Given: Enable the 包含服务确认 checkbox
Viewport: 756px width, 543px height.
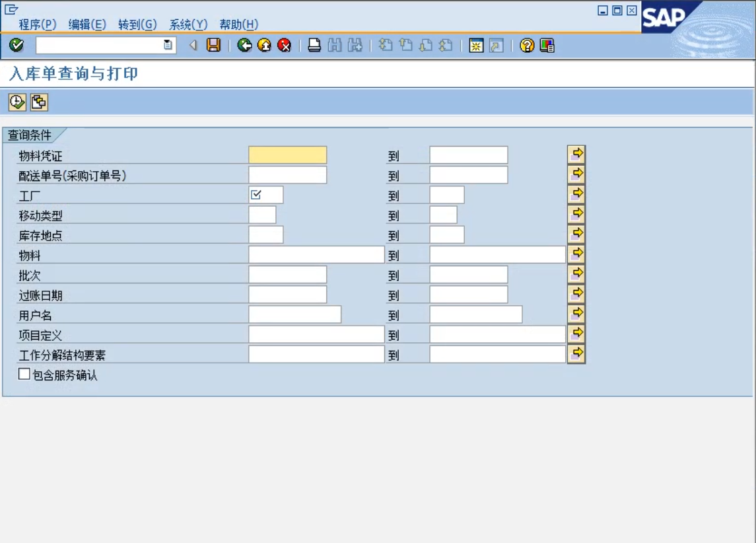Looking at the screenshot, I should [24, 375].
